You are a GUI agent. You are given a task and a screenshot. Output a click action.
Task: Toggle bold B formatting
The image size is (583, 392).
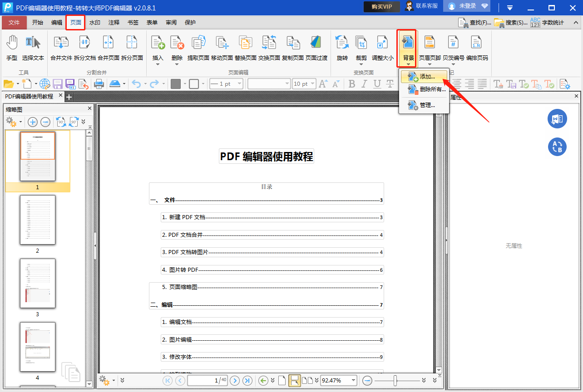(352, 84)
